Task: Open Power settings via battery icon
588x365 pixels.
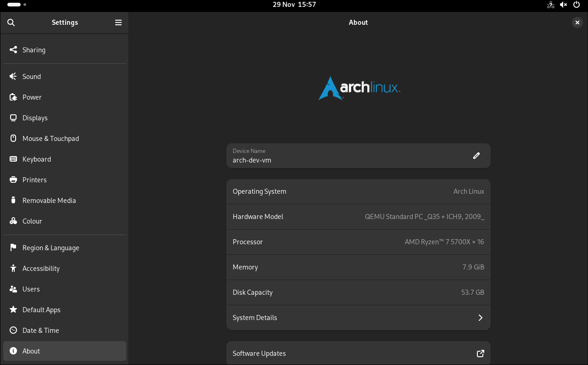Action: 13,97
